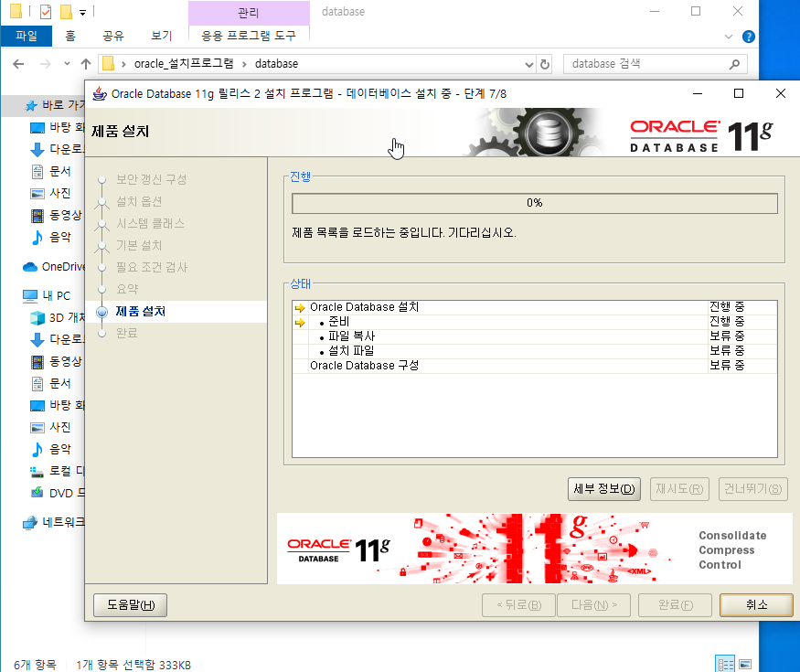This screenshot has width=800, height=672.
Task: Open the Network icon in sidebar
Action: (x=30, y=522)
